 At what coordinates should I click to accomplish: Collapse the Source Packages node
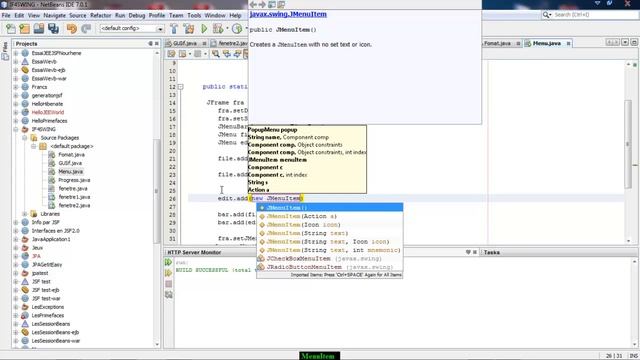pos(25,138)
